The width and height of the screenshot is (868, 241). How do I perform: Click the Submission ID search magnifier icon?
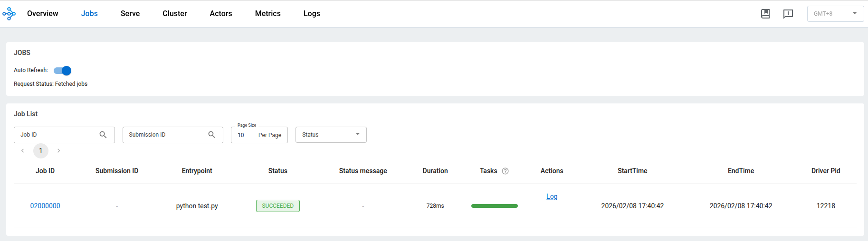pyautogui.click(x=212, y=135)
